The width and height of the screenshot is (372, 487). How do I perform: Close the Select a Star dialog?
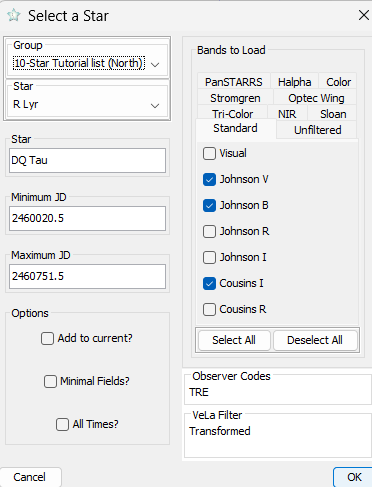tap(364, 15)
